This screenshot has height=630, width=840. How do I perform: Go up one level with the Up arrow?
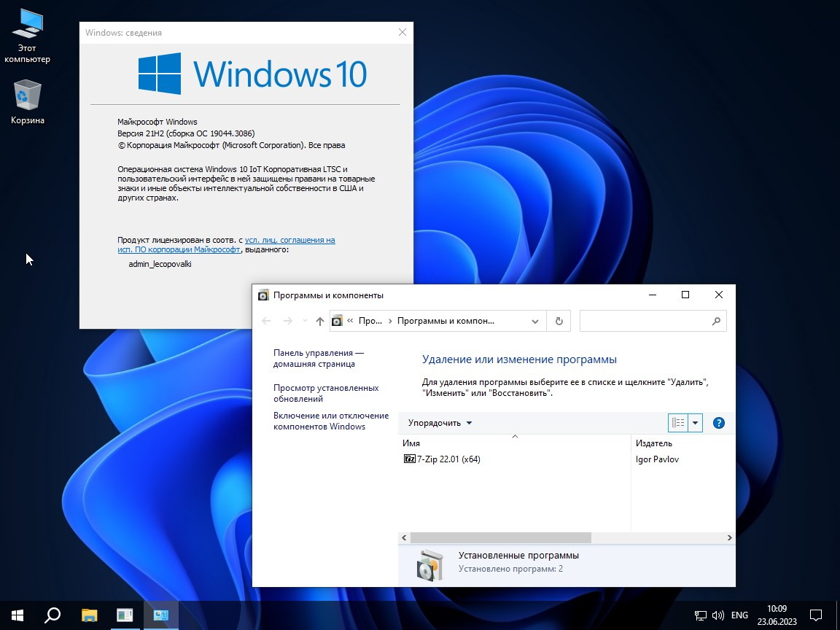320,321
